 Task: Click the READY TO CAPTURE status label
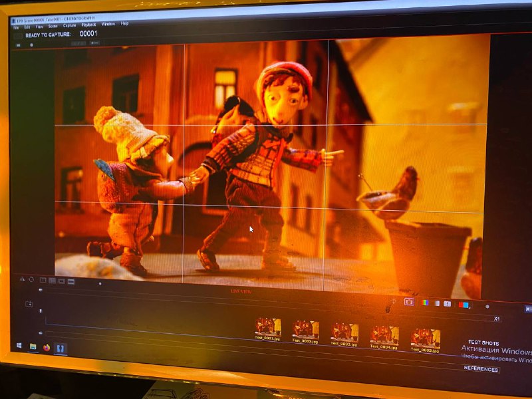point(48,35)
